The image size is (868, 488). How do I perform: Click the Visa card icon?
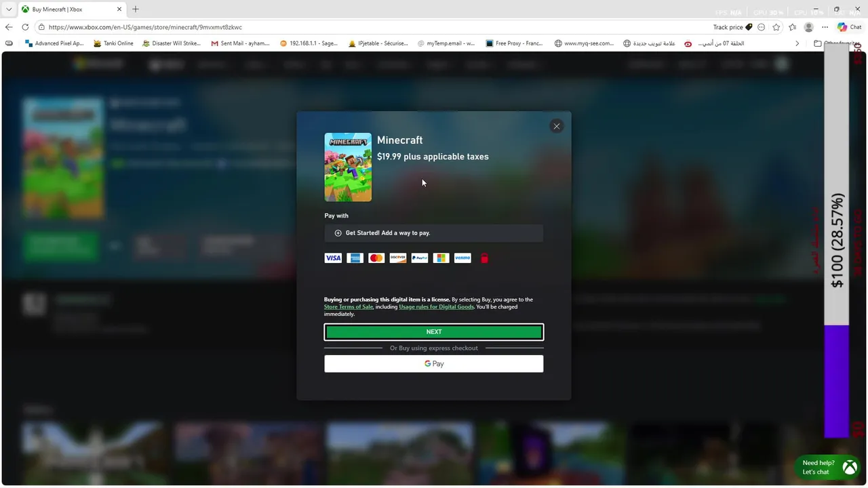coord(333,258)
